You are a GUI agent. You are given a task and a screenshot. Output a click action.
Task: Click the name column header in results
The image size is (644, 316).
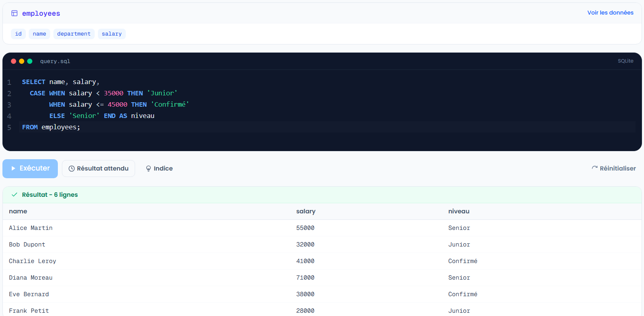click(x=18, y=211)
